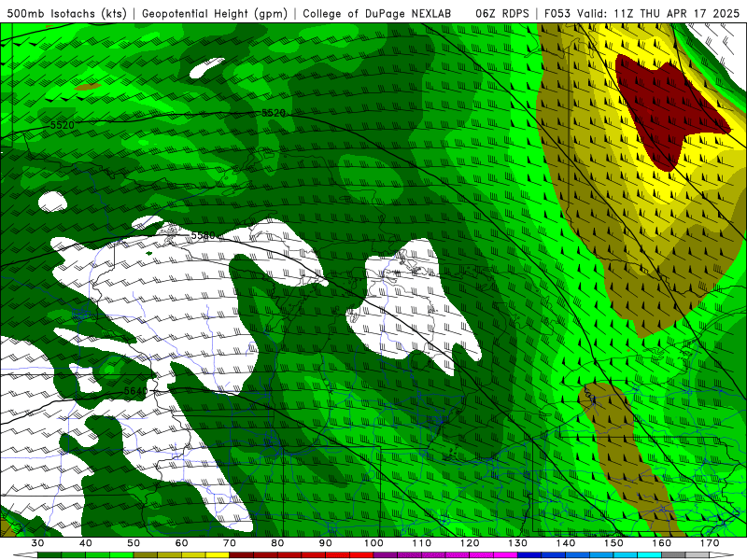747x560 pixels.
Task: Select the bright yellow swatch in the colorbar
Action: coord(218,555)
